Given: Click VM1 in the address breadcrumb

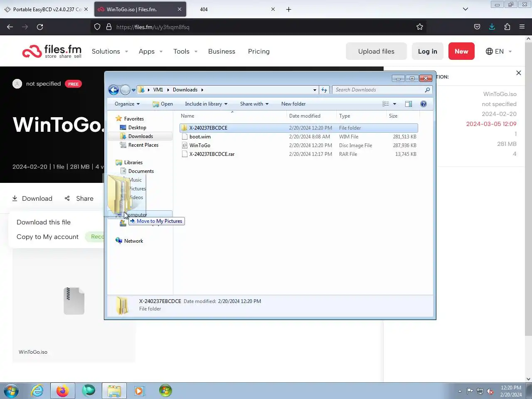Looking at the screenshot, I should pyautogui.click(x=158, y=90).
